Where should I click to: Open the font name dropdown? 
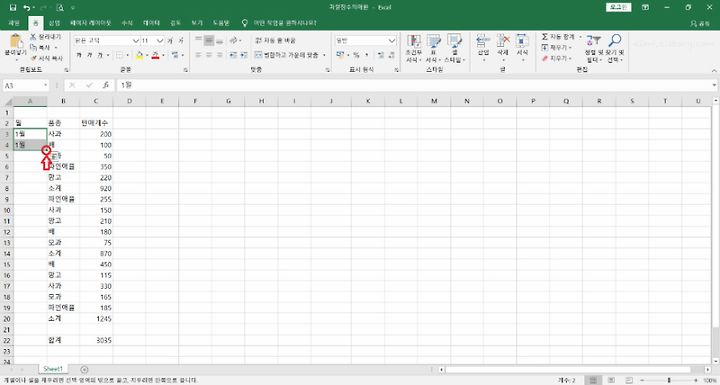point(135,40)
